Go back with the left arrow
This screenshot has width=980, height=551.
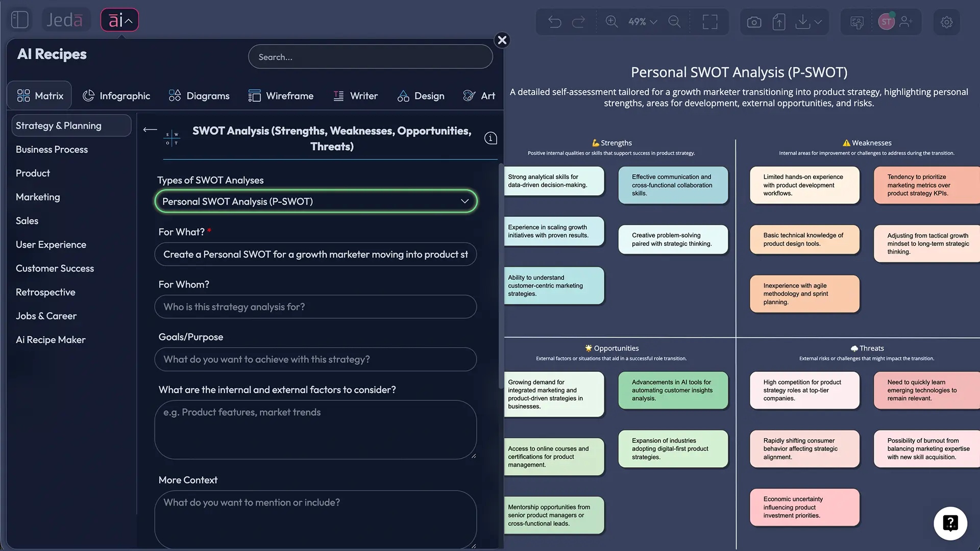pyautogui.click(x=150, y=130)
